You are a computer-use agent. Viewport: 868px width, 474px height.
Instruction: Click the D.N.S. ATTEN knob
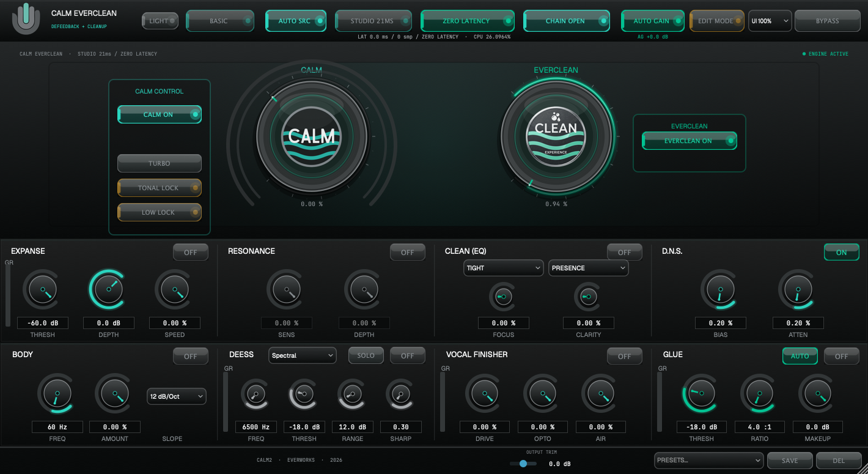(x=798, y=290)
